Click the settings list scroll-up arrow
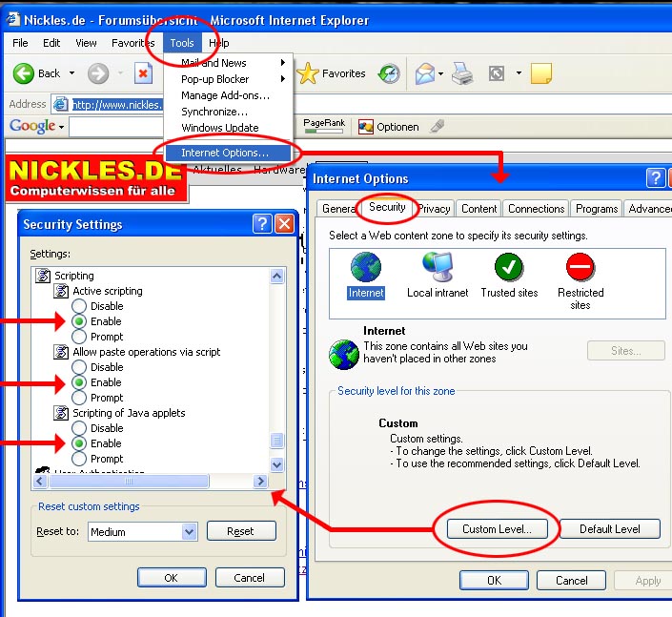The image size is (672, 617). click(x=276, y=277)
